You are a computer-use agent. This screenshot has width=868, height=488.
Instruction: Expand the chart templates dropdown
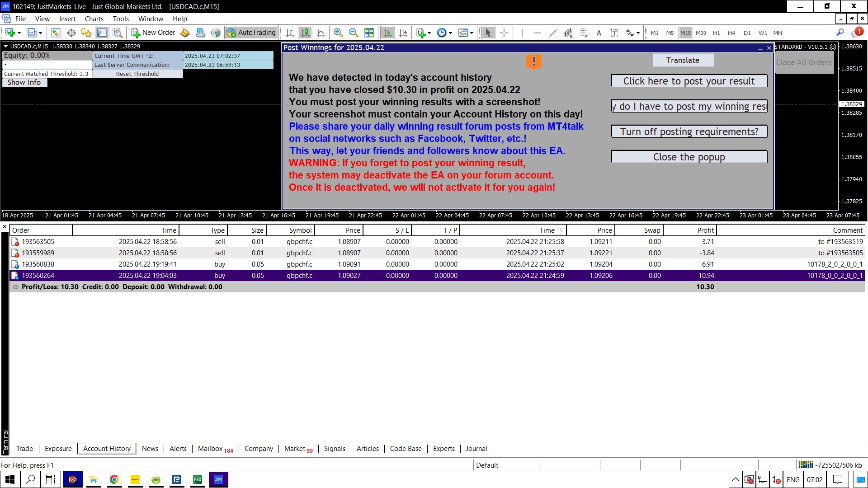tap(472, 33)
